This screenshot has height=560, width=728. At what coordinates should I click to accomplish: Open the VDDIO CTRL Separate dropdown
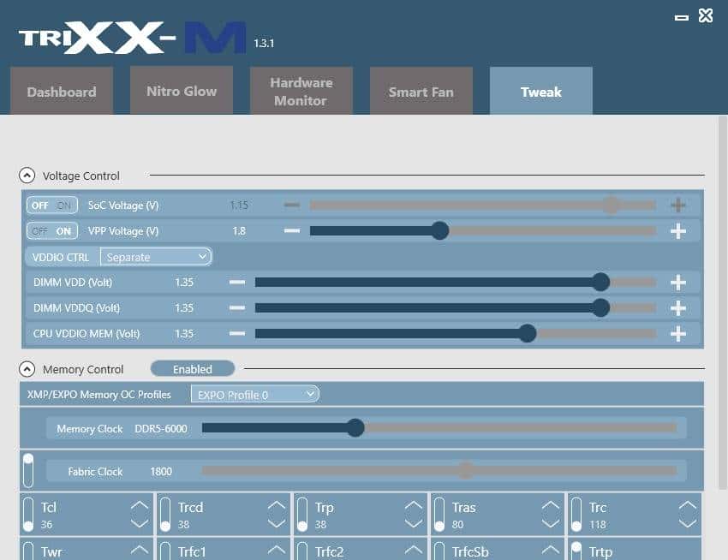pos(156,257)
